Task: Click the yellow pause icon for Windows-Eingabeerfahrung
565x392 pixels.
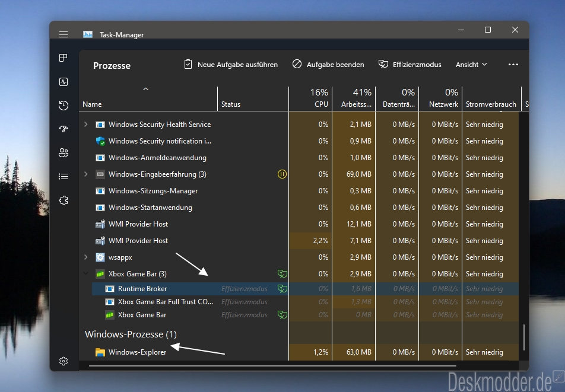Action: point(282,174)
